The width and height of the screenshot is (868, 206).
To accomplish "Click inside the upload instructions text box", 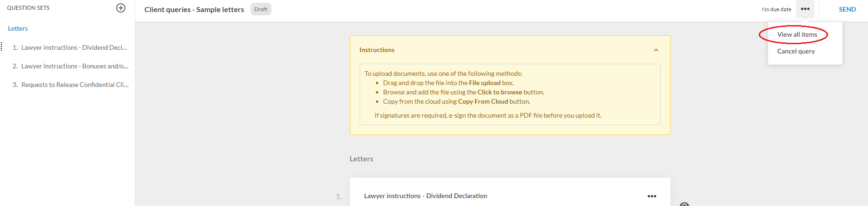I will [x=509, y=94].
